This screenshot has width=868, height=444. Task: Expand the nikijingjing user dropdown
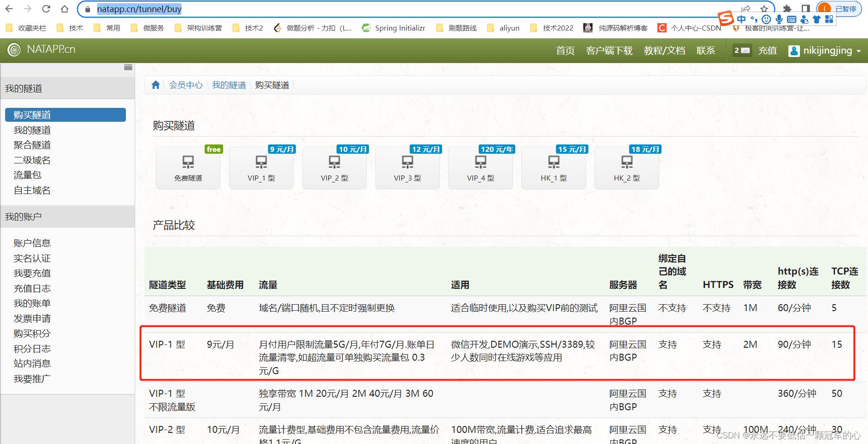pyautogui.click(x=825, y=50)
